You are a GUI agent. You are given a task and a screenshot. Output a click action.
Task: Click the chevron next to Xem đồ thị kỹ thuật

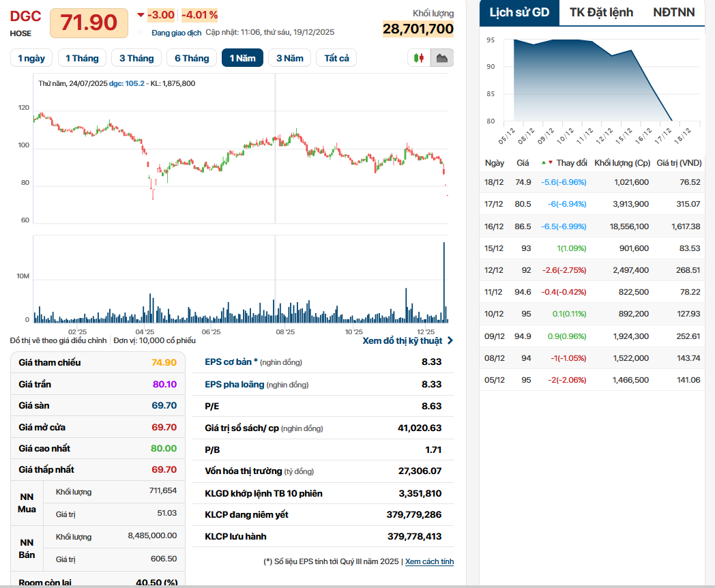click(450, 340)
